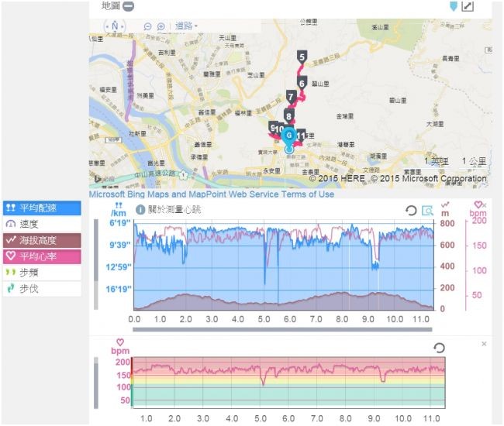This screenshot has width=504, height=426.
Task: Click the pace /km axis icon
Action: click(x=119, y=205)
